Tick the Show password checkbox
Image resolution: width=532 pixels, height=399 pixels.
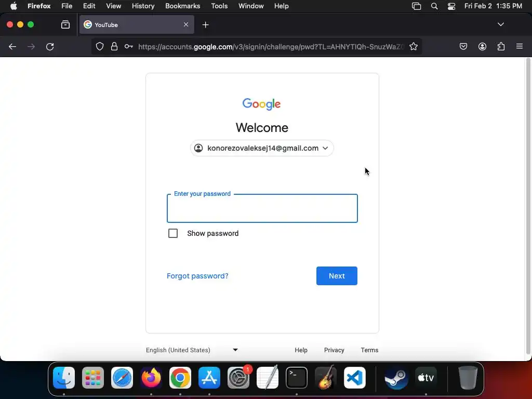[x=173, y=233]
